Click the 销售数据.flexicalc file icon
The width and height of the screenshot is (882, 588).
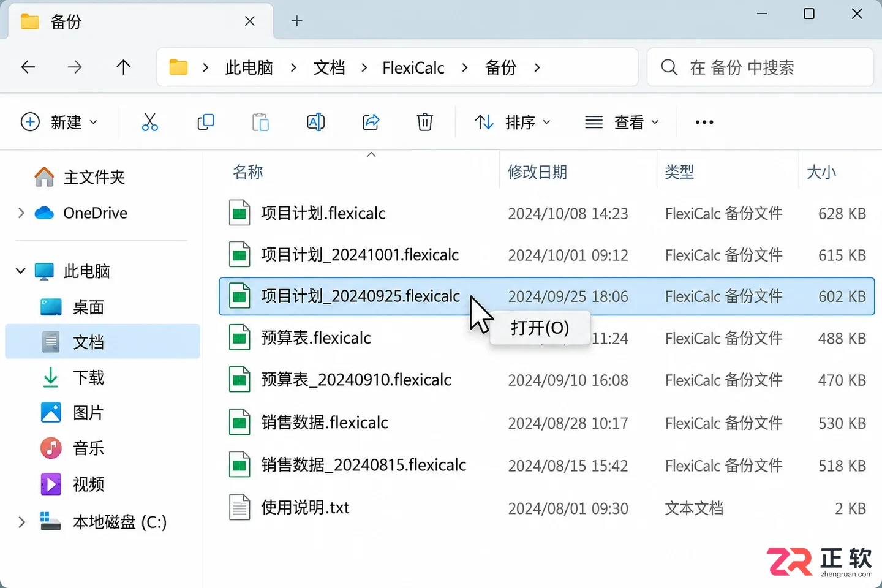(239, 422)
